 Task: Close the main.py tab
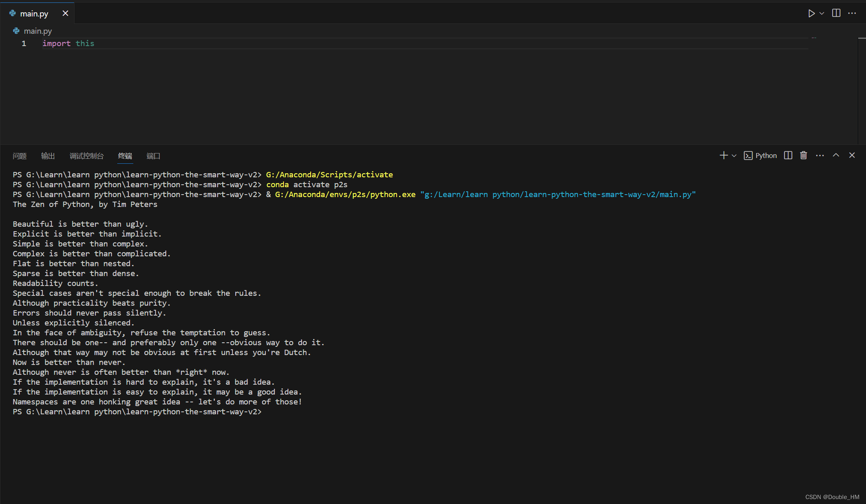[x=65, y=14]
